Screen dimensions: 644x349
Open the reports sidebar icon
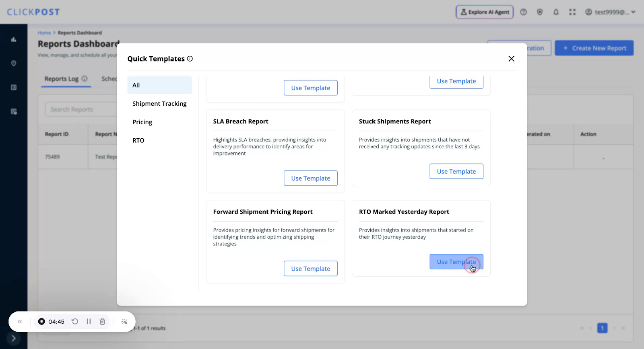(x=14, y=112)
